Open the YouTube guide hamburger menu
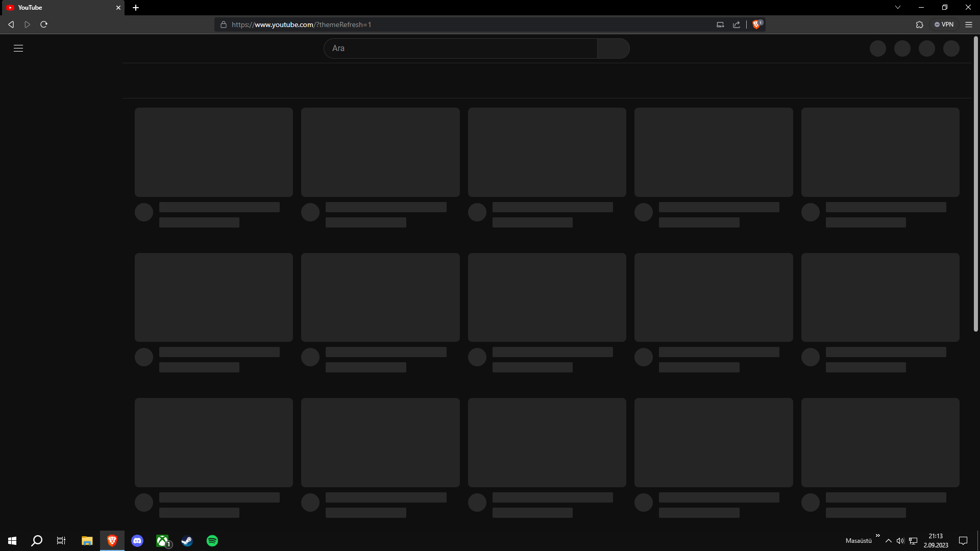The height and width of the screenshot is (551, 980). click(18, 48)
